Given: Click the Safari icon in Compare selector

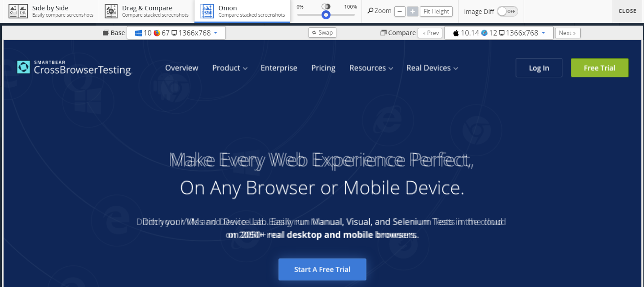Looking at the screenshot, I should [484, 33].
